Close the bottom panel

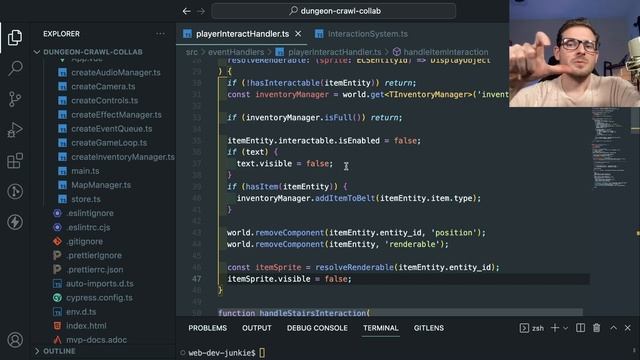(628, 328)
